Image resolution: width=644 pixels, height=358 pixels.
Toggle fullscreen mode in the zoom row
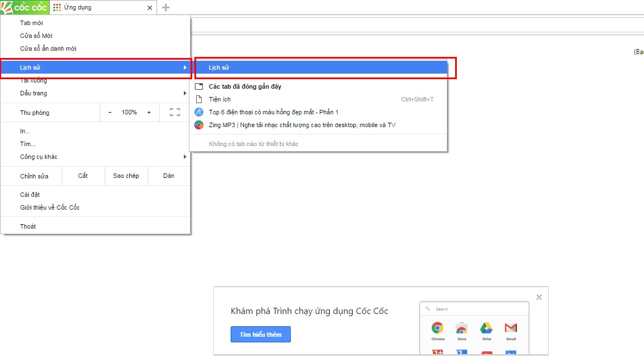click(174, 112)
